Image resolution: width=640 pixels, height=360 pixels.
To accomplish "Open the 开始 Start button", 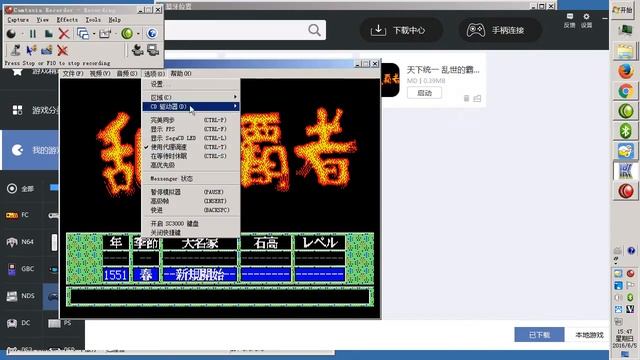I will (622, 9).
